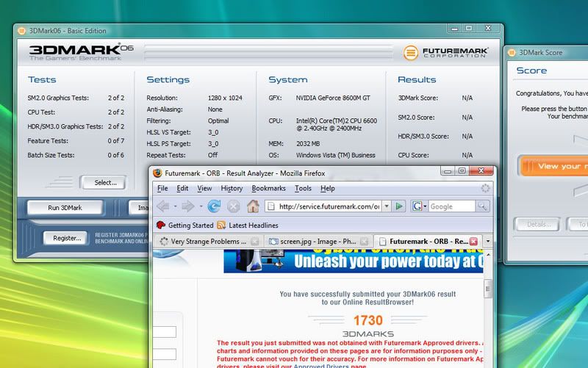Click the first empty input box on page
588x368 pixels.
(165, 332)
